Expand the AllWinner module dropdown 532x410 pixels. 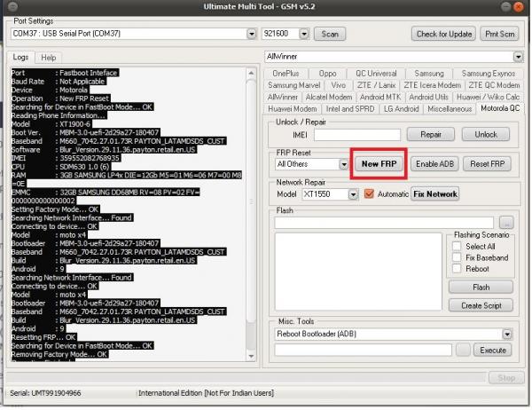tap(518, 57)
